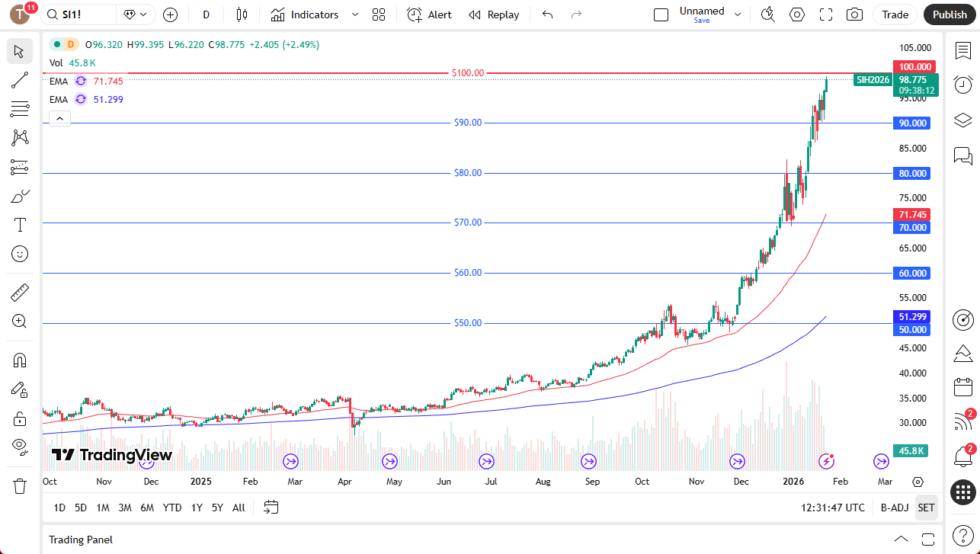Toggle lock all drawing tools
Viewport: 980px width, 554px height.
pos(20,418)
